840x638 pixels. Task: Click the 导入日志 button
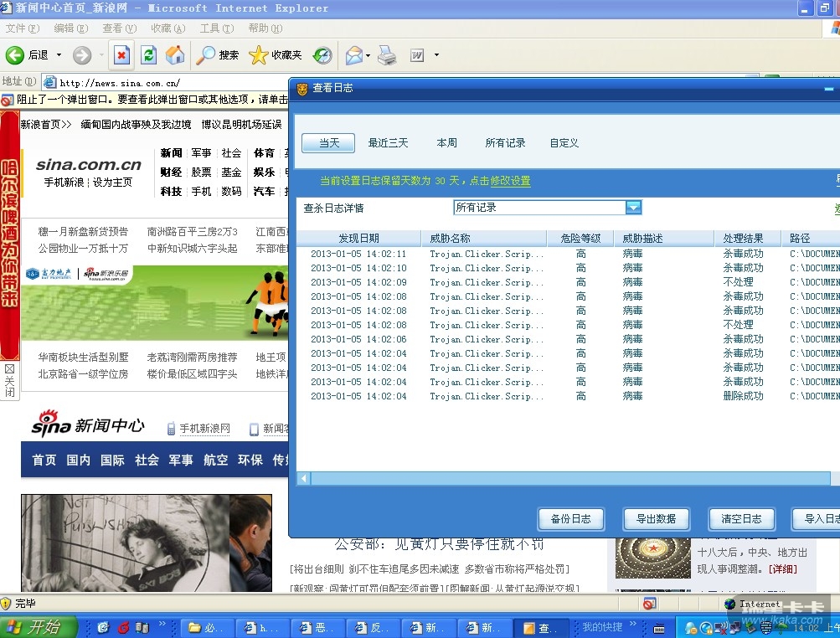point(817,518)
